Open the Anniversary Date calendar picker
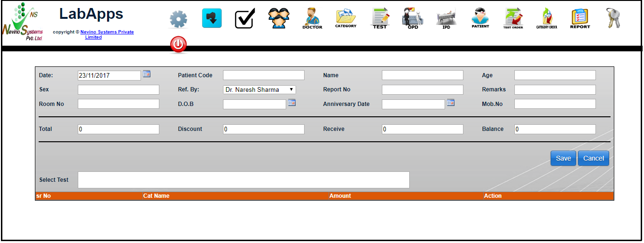644x243 pixels. pyautogui.click(x=451, y=103)
